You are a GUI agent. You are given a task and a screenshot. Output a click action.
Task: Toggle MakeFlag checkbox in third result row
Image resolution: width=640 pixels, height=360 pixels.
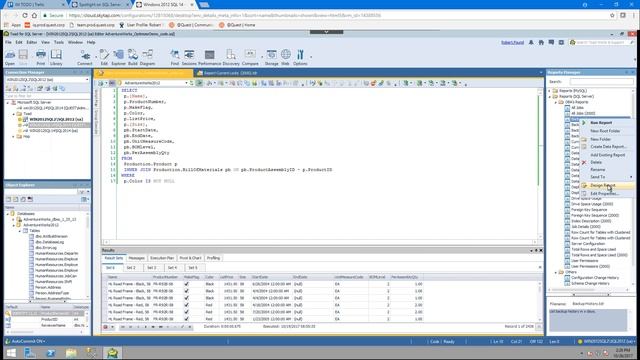coord(187,298)
